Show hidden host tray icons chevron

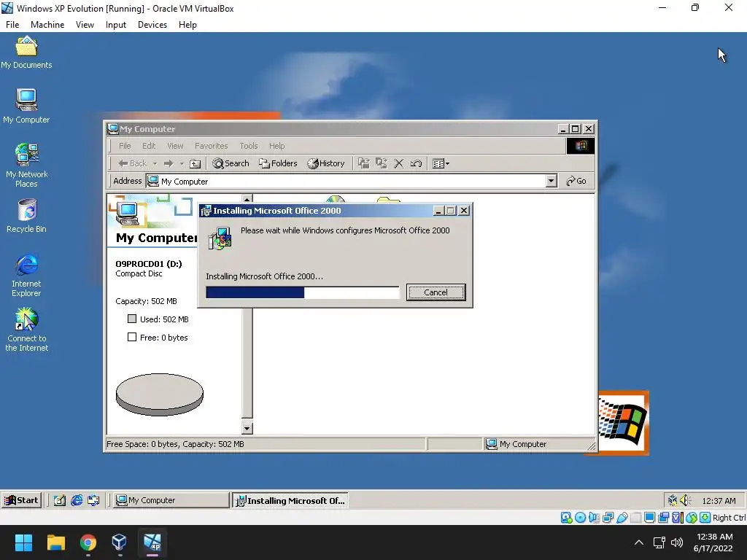tap(639, 542)
